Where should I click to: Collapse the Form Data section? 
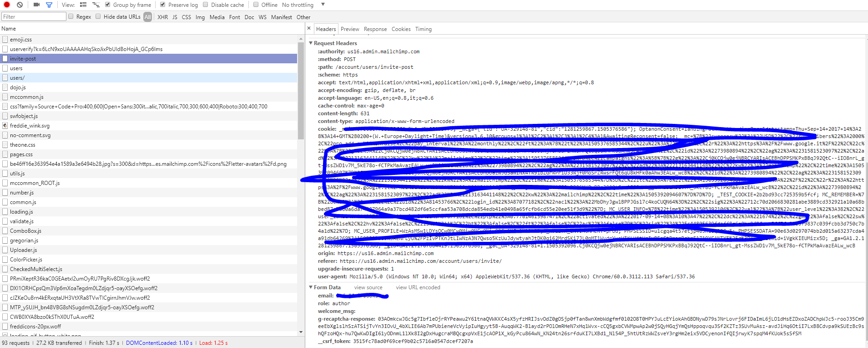311,287
